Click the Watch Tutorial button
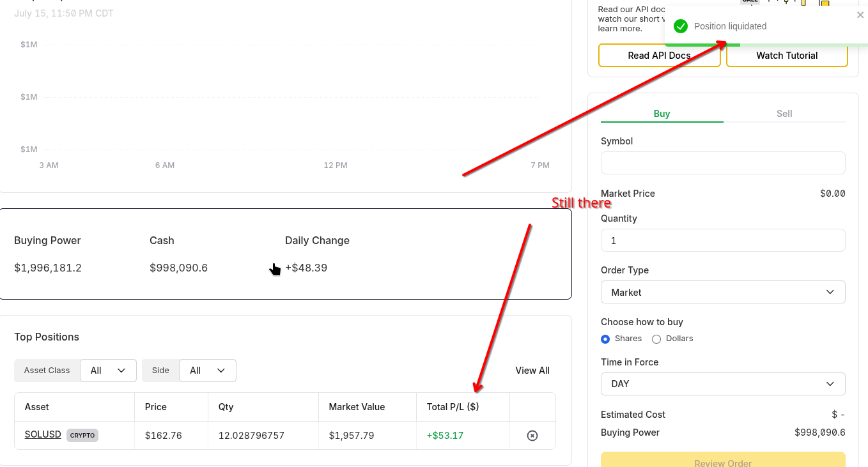This screenshot has width=868, height=467. pyautogui.click(x=787, y=56)
